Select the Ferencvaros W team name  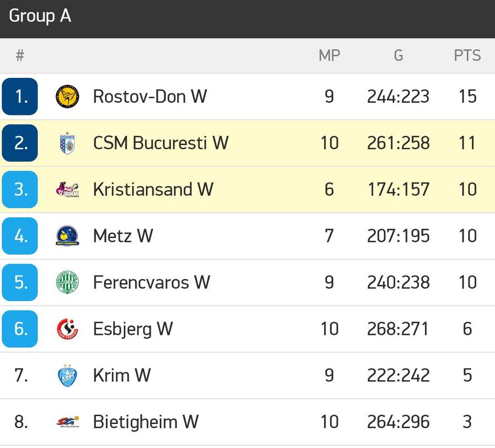tap(152, 283)
